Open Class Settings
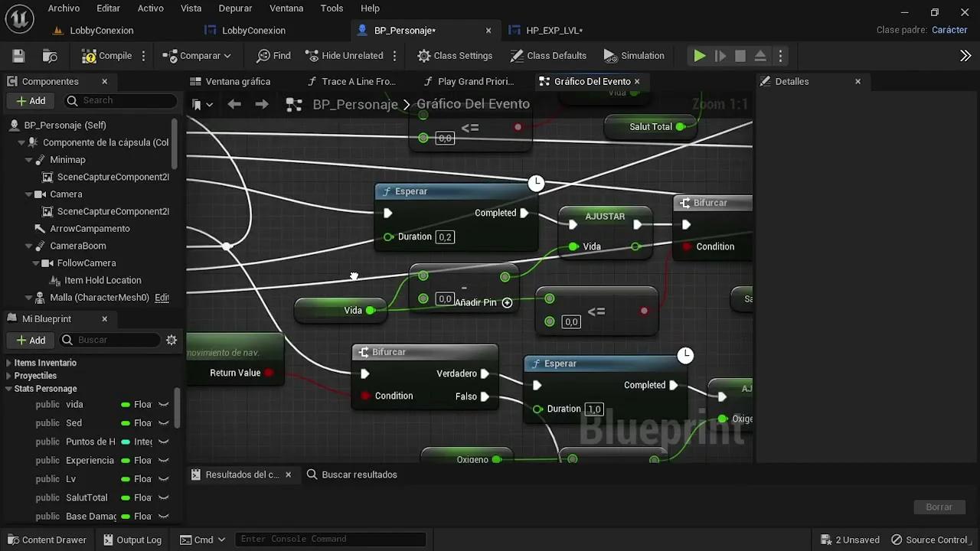980x551 pixels. pos(455,56)
